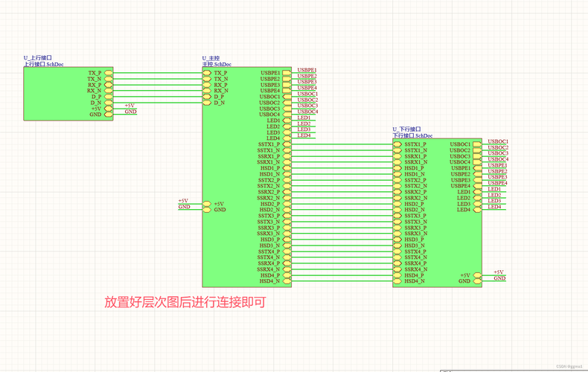Select +5V entry text in 下行接口 sheet

coord(465,275)
